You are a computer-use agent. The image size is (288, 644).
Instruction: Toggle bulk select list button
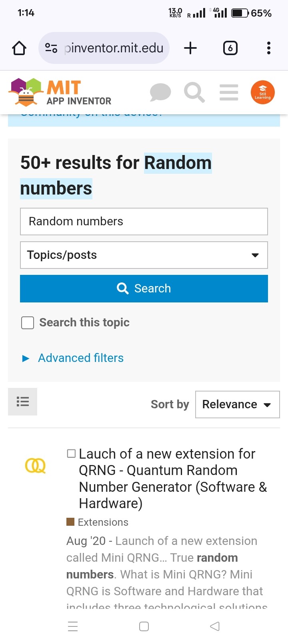pyautogui.click(x=23, y=402)
